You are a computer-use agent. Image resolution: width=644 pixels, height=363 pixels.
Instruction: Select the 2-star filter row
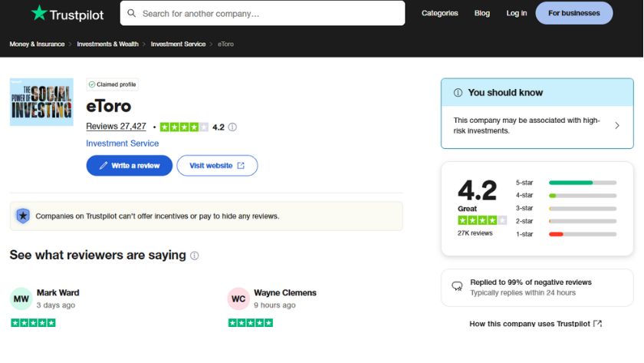(x=566, y=221)
